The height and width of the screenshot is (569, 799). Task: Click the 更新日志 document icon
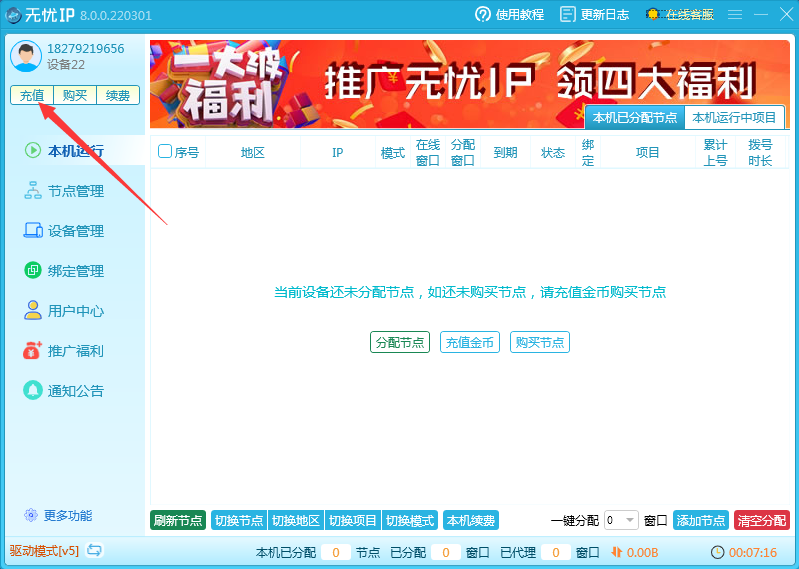coord(567,14)
